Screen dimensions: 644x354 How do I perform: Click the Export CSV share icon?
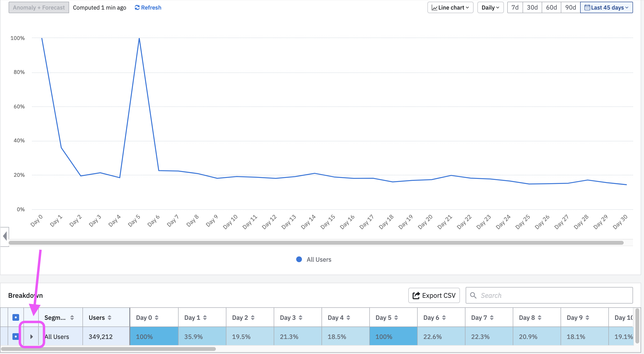pyautogui.click(x=416, y=295)
